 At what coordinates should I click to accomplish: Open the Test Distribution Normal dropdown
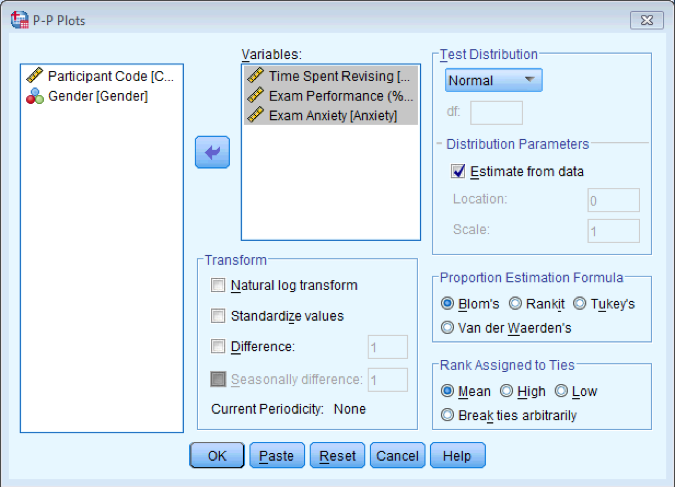click(493, 81)
